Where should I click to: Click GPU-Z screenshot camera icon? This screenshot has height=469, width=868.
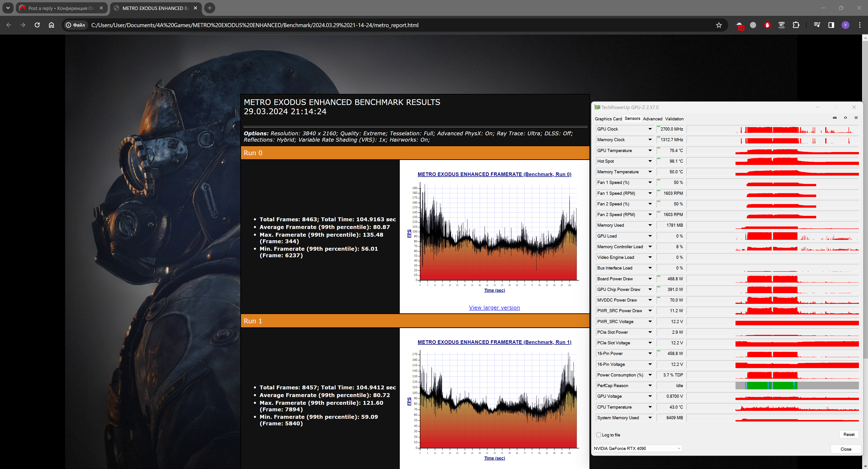point(835,118)
